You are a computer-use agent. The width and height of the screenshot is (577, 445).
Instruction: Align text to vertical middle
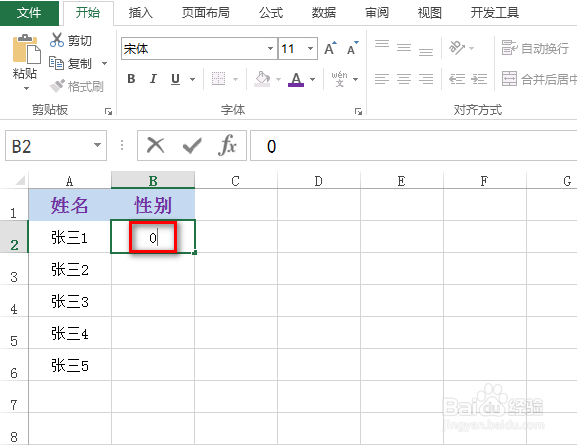[404, 47]
